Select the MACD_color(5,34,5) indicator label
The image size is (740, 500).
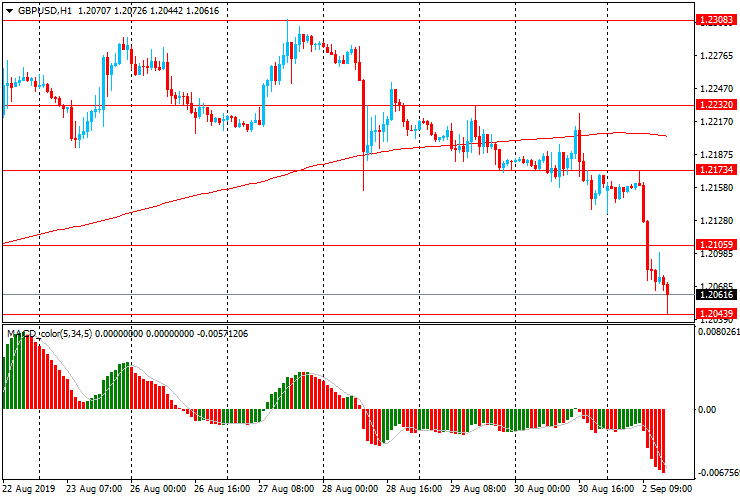pos(50,334)
